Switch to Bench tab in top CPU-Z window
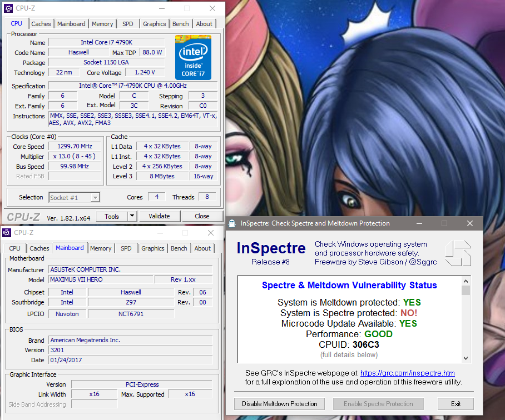505x420 pixels. [180, 24]
